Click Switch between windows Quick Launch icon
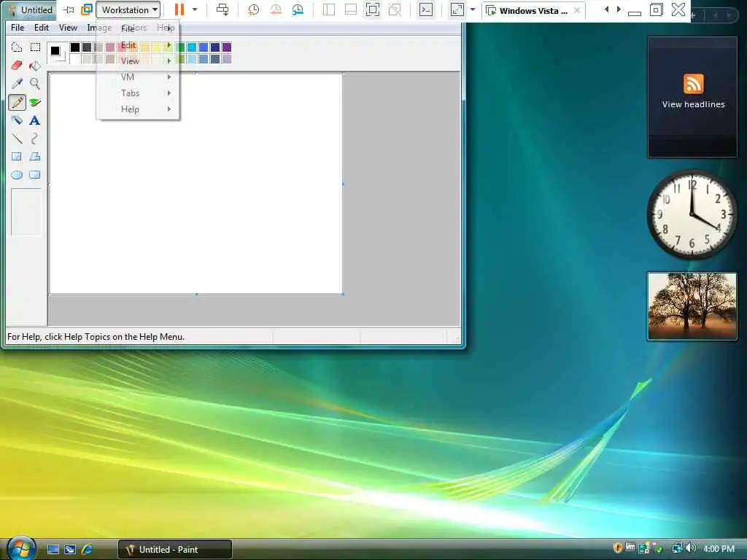 (x=70, y=550)
